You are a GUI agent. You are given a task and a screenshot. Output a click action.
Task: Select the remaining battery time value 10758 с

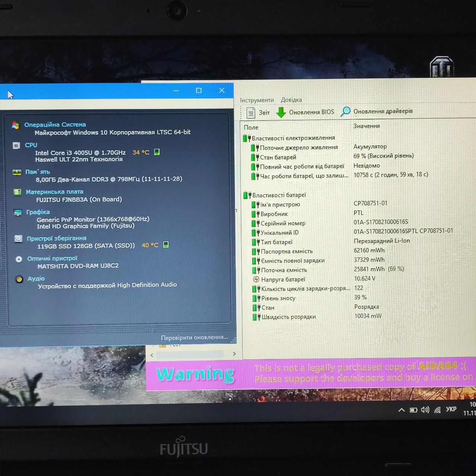(x=391, y=174)
